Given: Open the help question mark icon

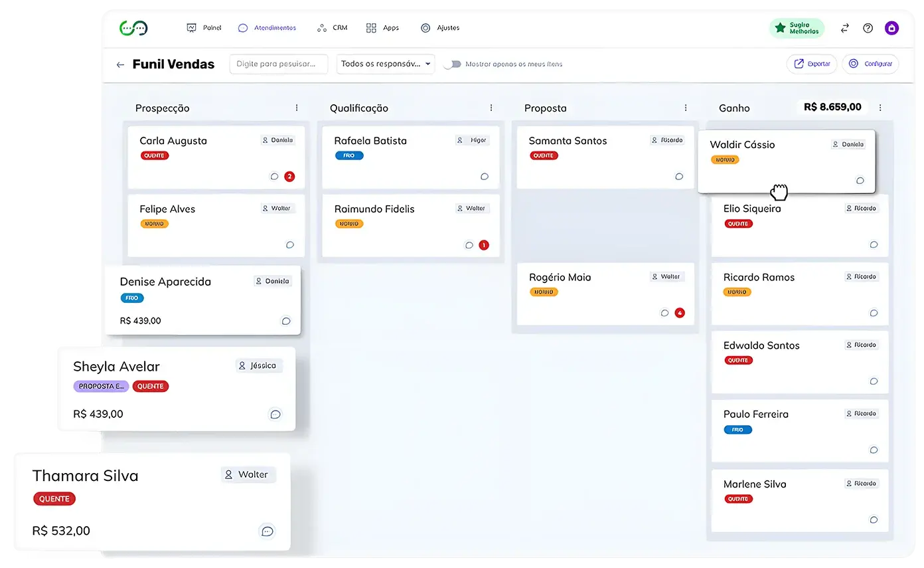Looking at the screenshot, I should [x=868, y=28].
